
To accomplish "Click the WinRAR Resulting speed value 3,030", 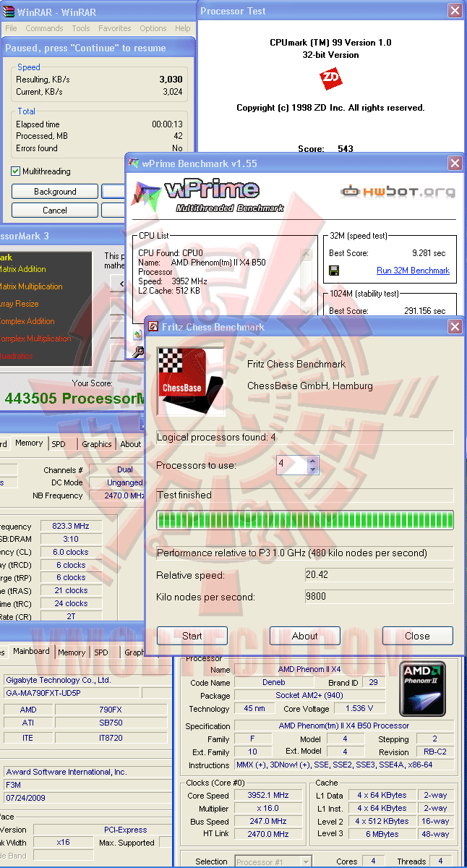I will pyautogui.click(x=171, y=80).
